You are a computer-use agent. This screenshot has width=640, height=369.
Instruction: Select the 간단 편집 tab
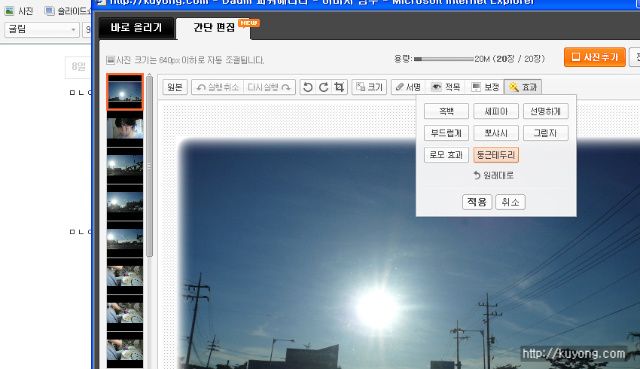click(x=214, y=28)
